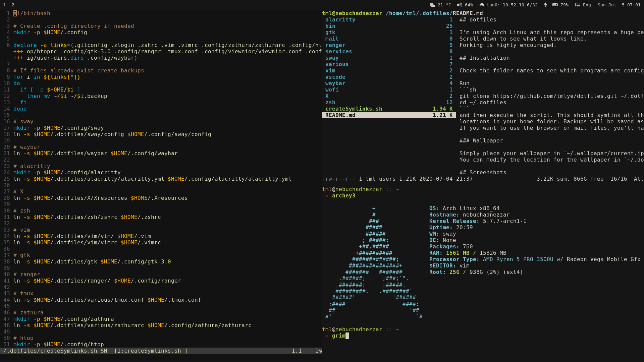Switch to workspace 1
Image resolution: width=644 pixels, height=362 pixels.
(x=4, y=5)
